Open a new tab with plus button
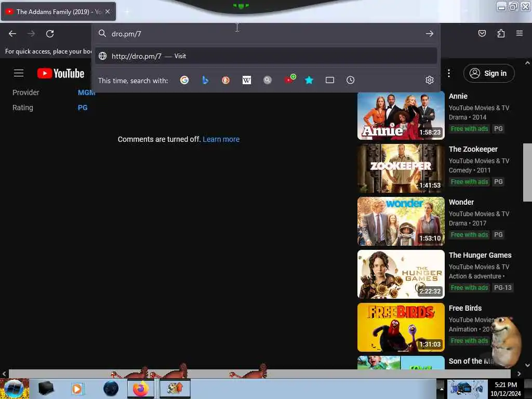Viewport: 532px width, 399px height. pyautogui.click(x=127, y=12)
